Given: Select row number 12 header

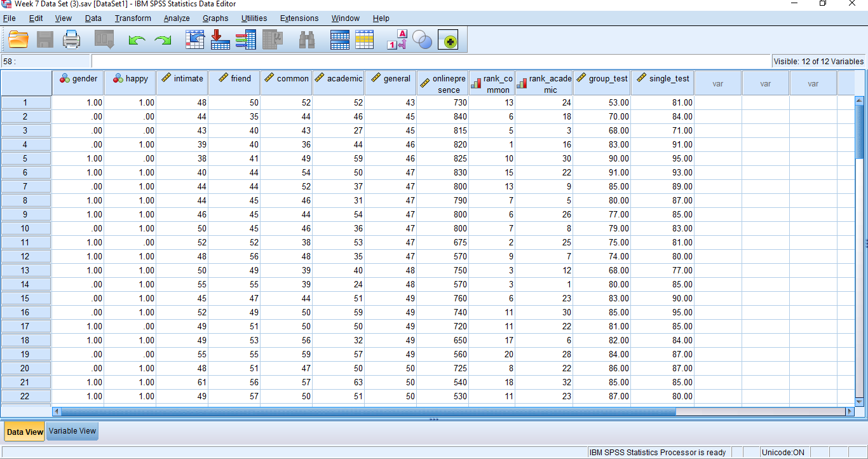Looking at the screenshot, I should point(26,257).
